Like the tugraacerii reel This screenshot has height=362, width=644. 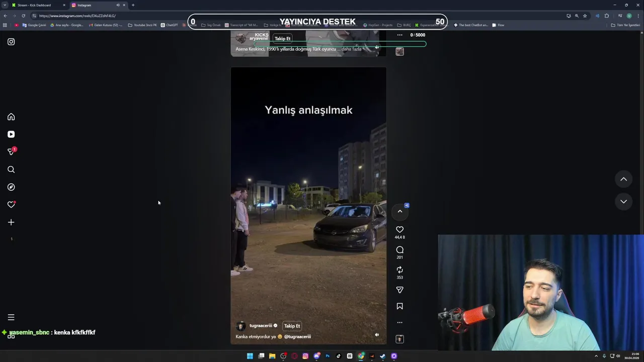pos(399,230)
